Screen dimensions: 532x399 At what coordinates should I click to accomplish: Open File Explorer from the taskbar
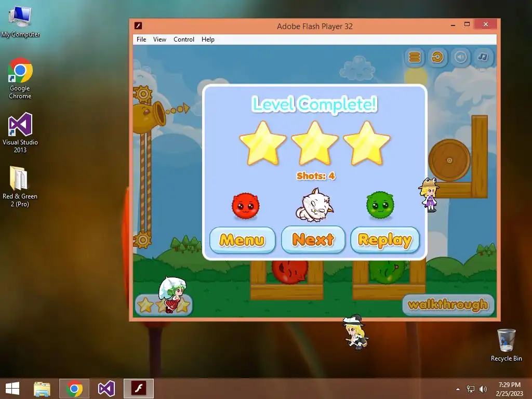(42, 389)
